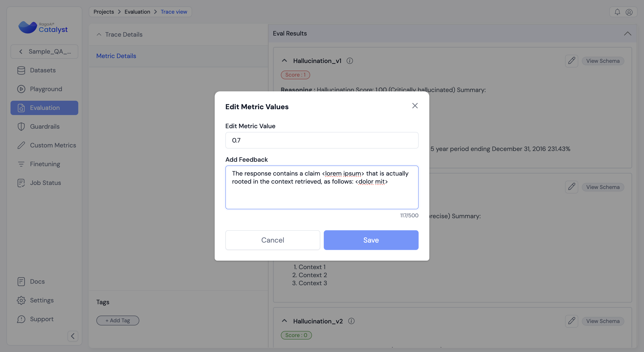Collapse the Hallucination_v1 result card

(x=284, y=61)
